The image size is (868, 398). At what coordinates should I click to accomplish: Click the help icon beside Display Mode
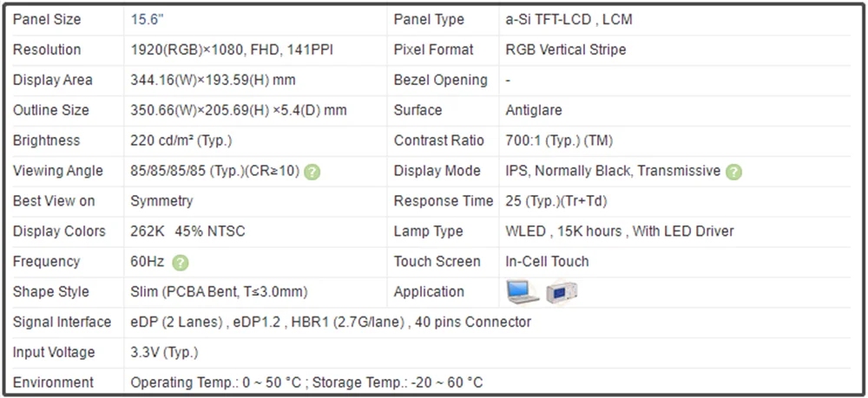[x=734, y=172]
